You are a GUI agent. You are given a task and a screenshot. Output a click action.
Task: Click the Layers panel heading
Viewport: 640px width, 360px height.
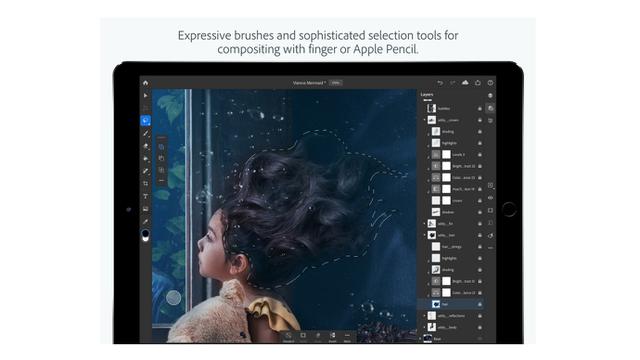point(427,94)
